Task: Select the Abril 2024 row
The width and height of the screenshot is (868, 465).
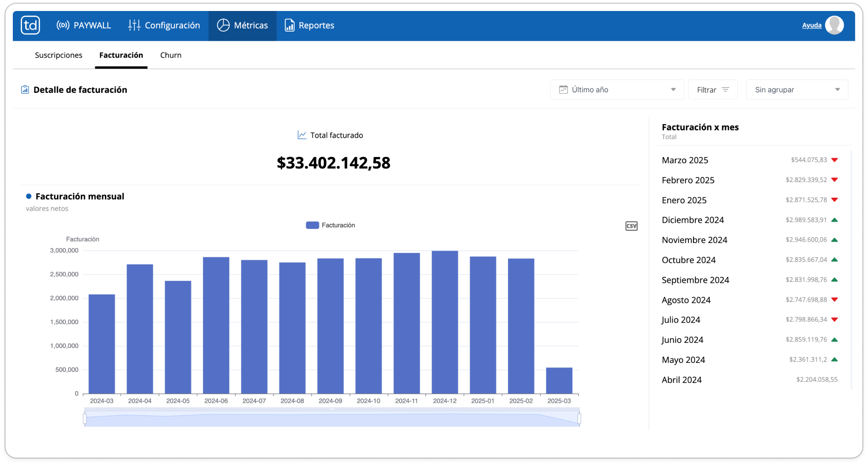Action: point(749,380)
